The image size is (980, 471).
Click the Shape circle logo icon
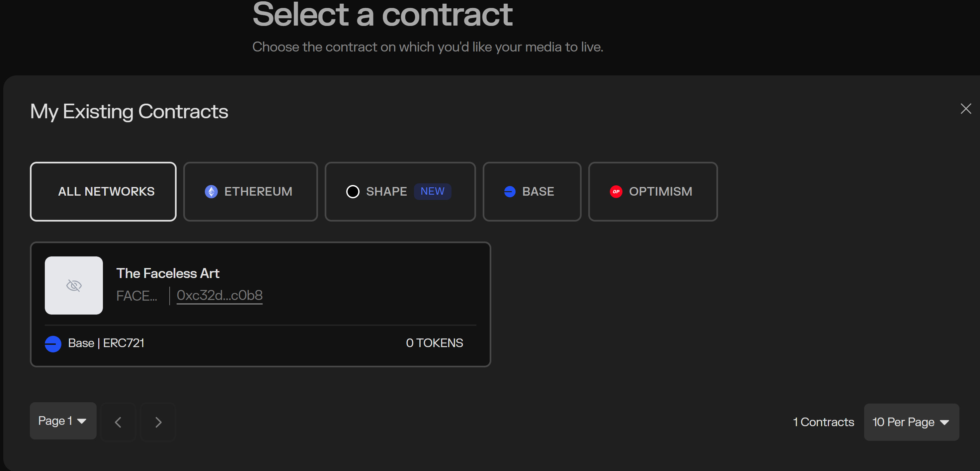point(353,192)
